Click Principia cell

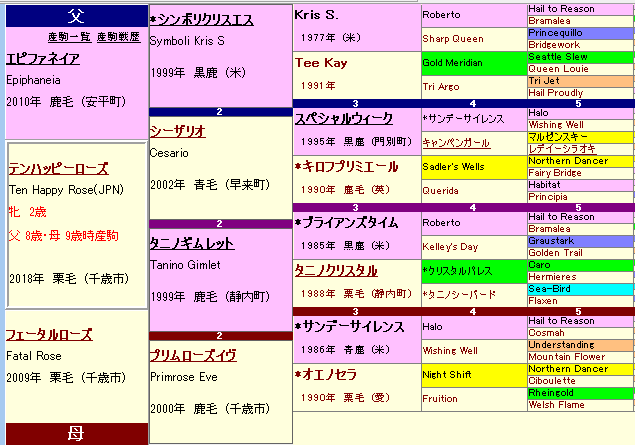[580, 197]
